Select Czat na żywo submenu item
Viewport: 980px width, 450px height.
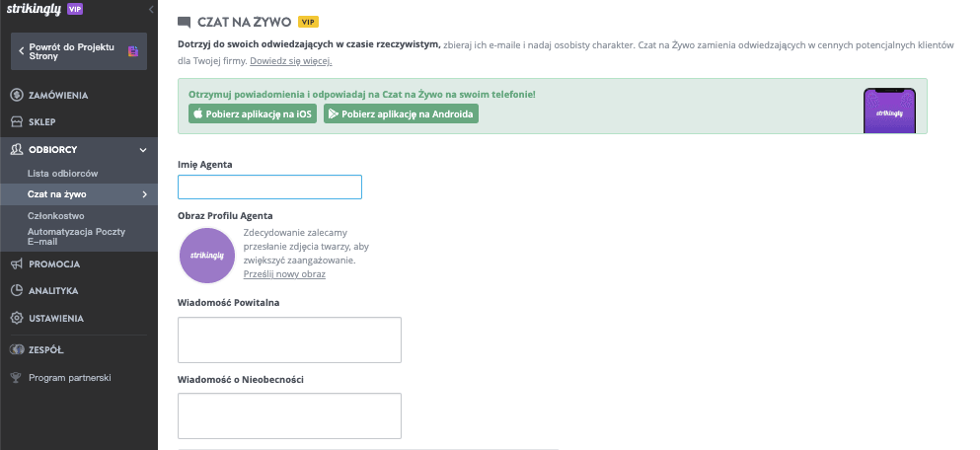click(79, 194)
